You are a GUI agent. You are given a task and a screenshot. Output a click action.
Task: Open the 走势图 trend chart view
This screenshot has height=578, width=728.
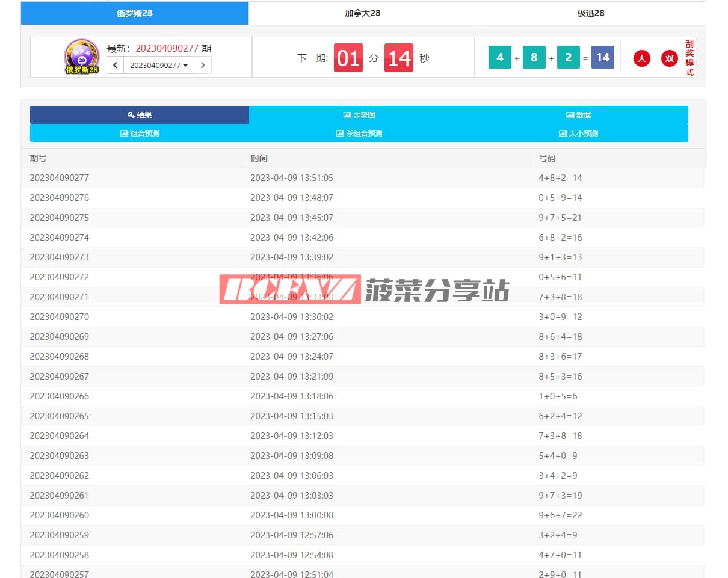pyautogui.click(x=359, y=115)
